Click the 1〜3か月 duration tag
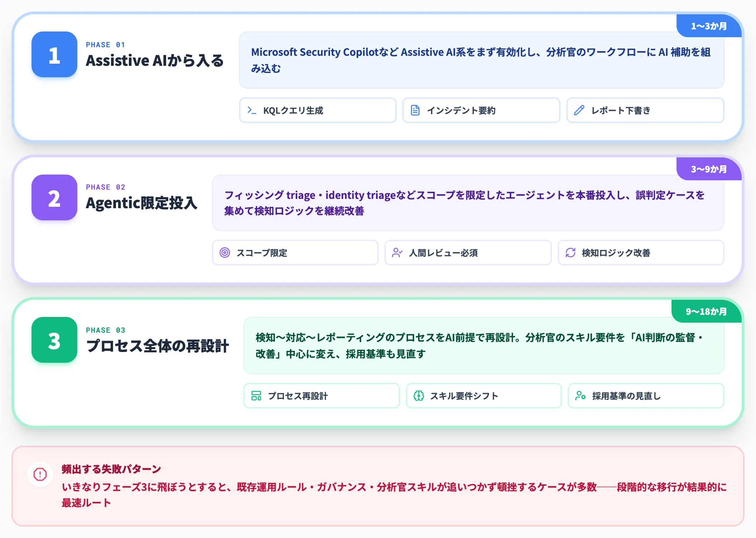This screenshot has height=538, width=756. 709,26
